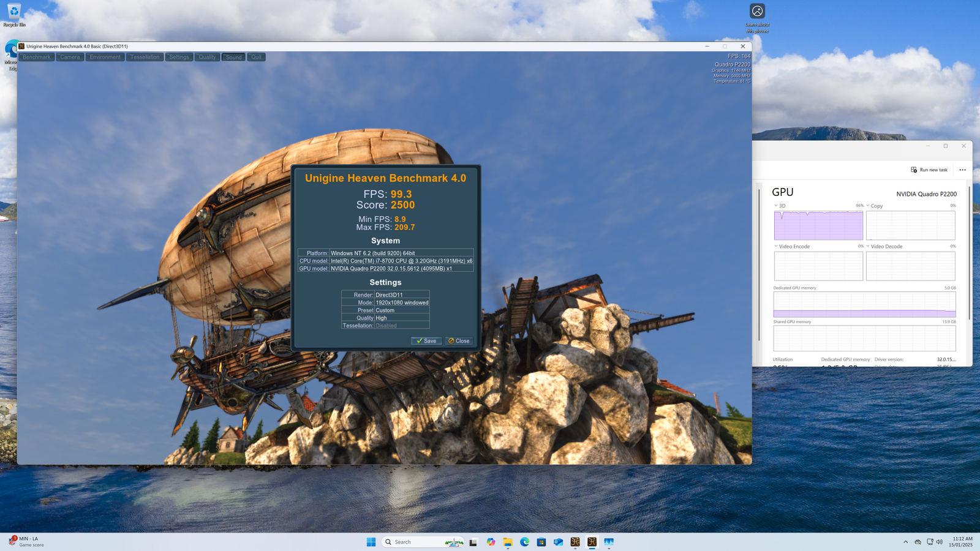Switch to Task Manager taskbar icon
The image size is (980, 551).
coord(609,542)
